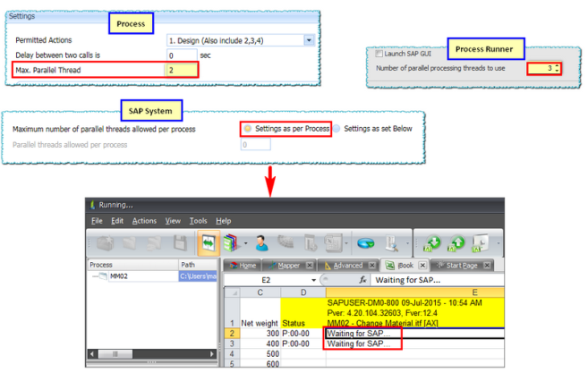Open the File menu
Image resolution: width=588 pixels, height=373 pixels.
pos(97,221)
